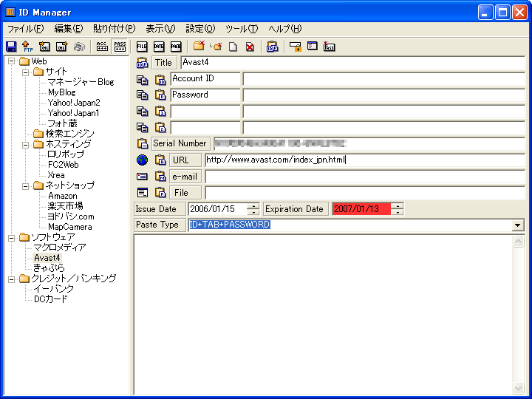Open the ツール(T) menu
The image size is (532, 399).
pyautogui.click(x=242, y=29)
